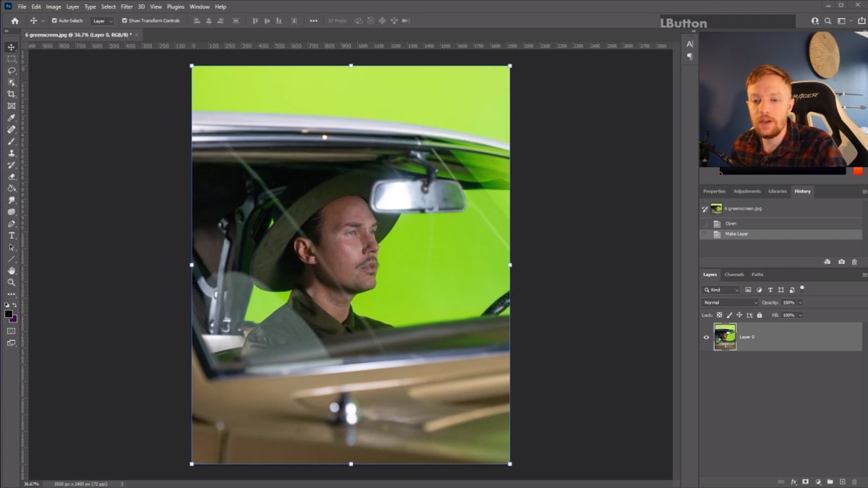Select the Crop tool
Screen dimensions: 868x488
[11, 93]
